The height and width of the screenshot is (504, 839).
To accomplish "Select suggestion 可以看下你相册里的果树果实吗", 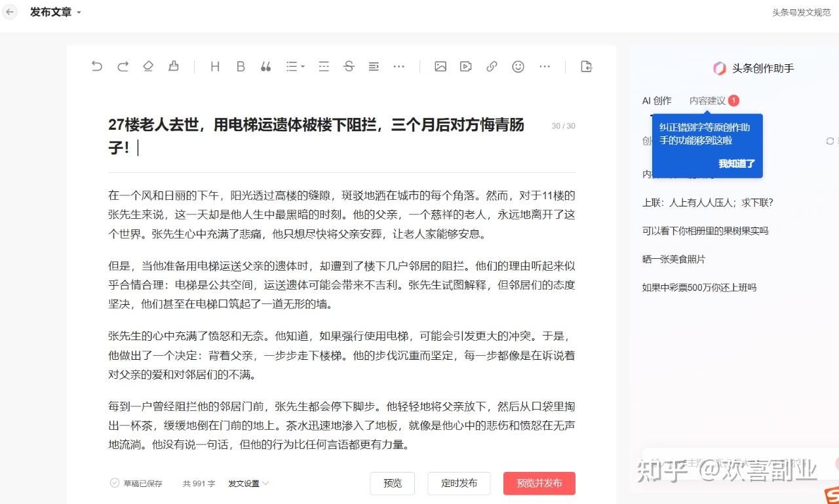I will (x=705, y=231).
